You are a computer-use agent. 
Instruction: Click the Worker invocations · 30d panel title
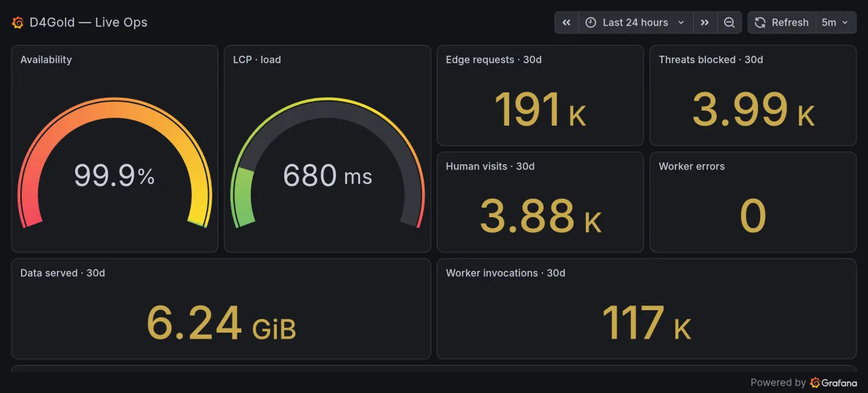pyautogui.click(x=505, y=273)
